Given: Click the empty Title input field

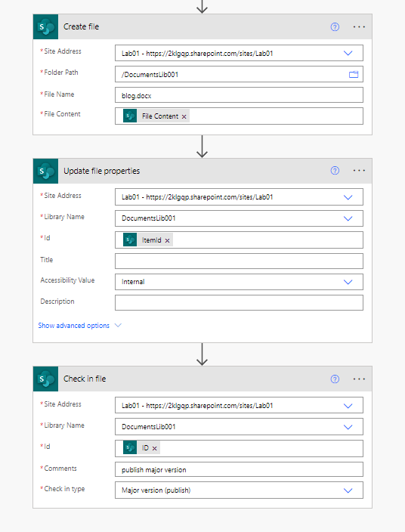Looking at the screenshot, I should 239,261.
